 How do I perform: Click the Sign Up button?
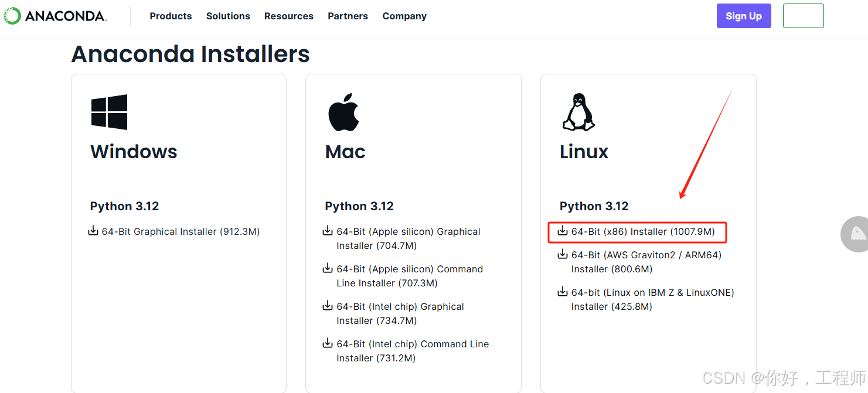[744, 16]
